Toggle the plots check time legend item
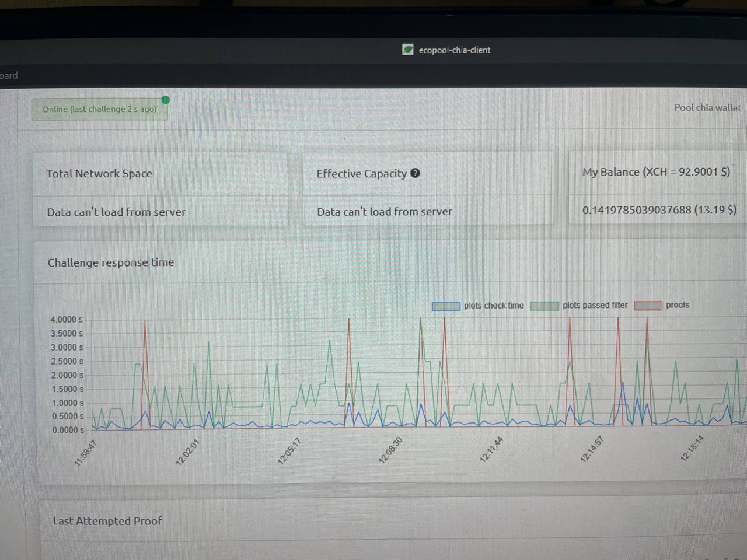This screenshot has width=747, height=560. point(478,306)
